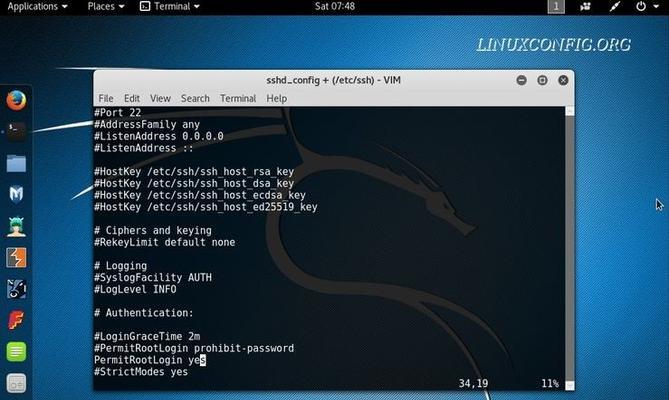
Task: Click the pen-shaped icon in top bar
Action: 614,6
